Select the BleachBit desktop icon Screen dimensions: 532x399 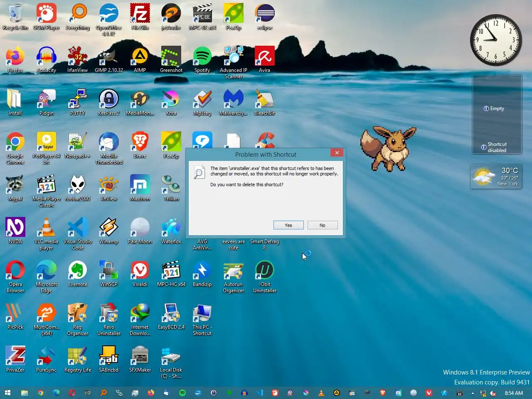point(265,102)
